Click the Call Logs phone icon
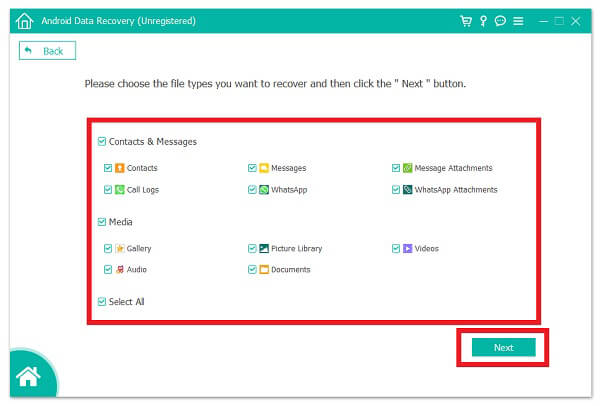This screenshot has height=406, width=600. (120, 189)
